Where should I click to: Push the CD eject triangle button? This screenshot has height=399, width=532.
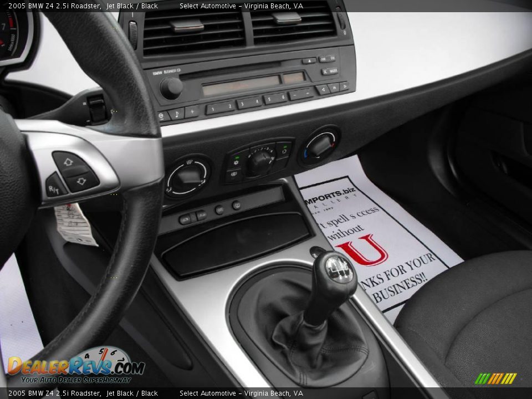pos(309,61)
